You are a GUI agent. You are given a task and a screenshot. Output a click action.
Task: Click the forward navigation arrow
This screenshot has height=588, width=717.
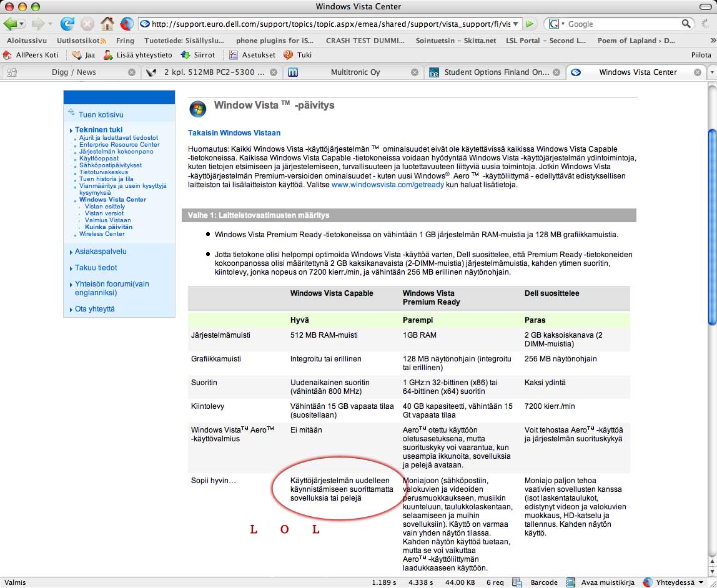37,24
